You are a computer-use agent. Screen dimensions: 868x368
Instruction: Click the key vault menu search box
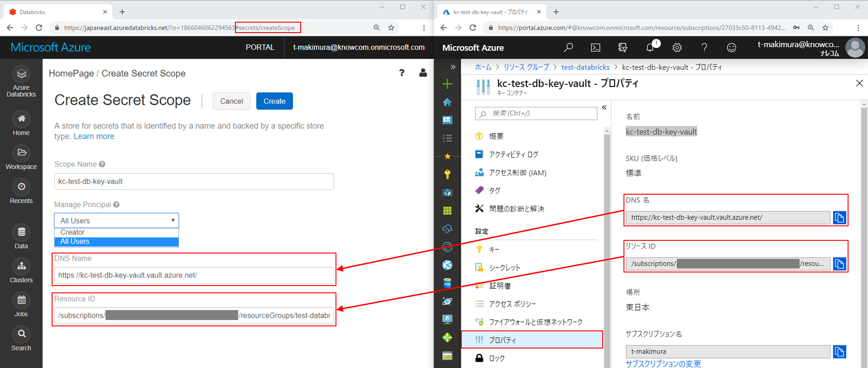pos(536,113)
